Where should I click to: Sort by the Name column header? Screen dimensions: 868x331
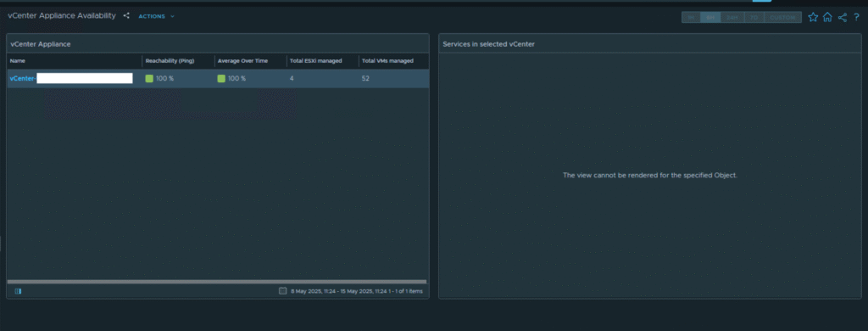[17, 61]
